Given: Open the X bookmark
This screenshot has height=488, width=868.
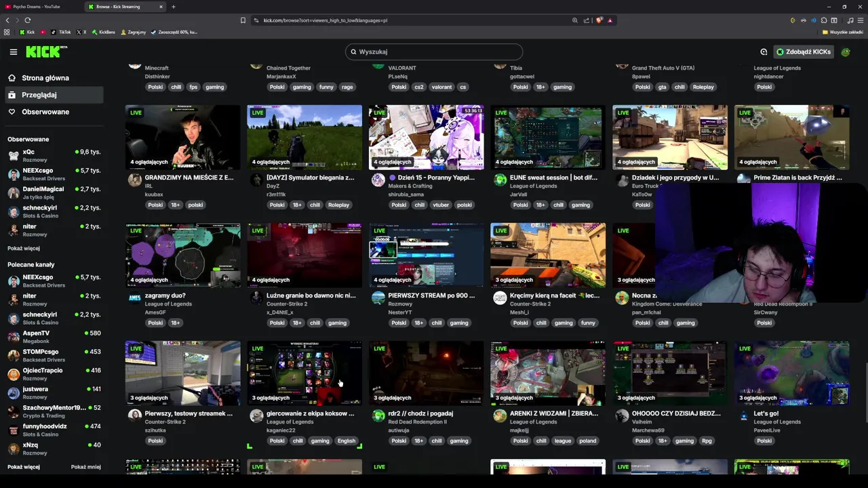Looking at the screenshot, I should tap(81, 32).
